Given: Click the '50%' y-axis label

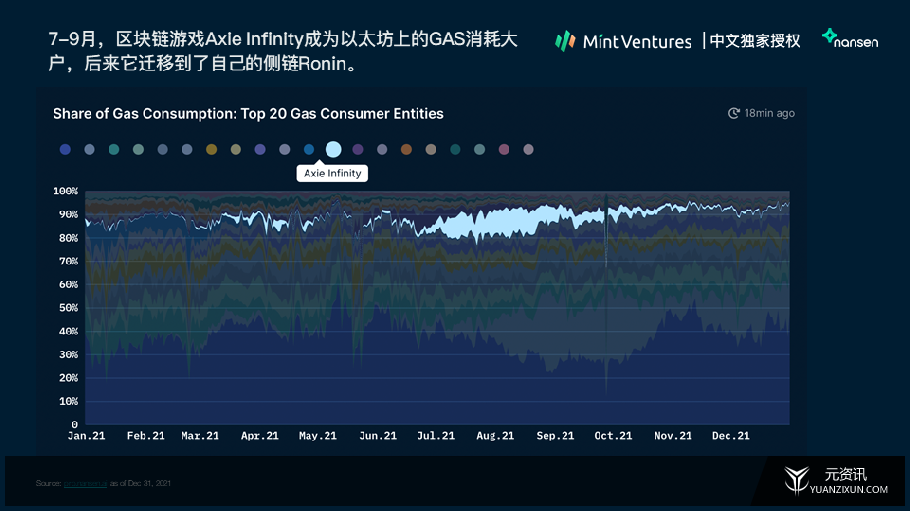Looking at the screenshot, I should click(x=68, y=308).
